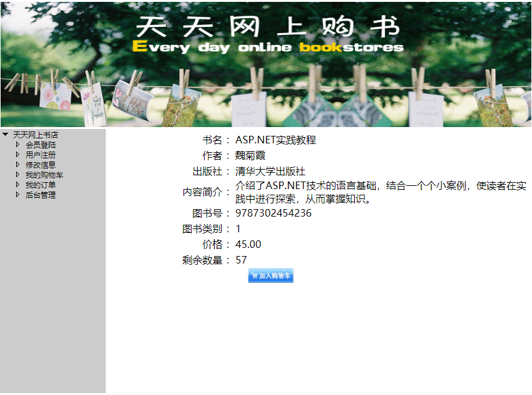Go to 会员登陆 member login
The width and height of the screenshot is (532, 395).
point(41,145)
